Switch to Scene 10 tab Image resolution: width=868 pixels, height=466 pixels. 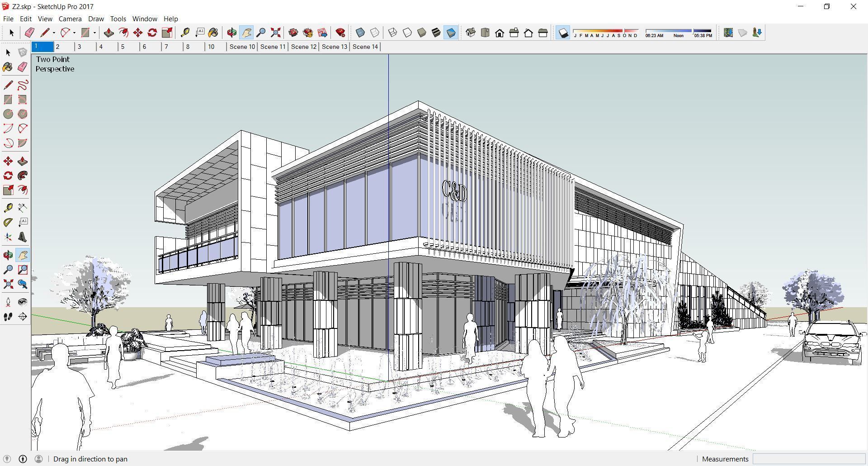click(x=242, y=47)
